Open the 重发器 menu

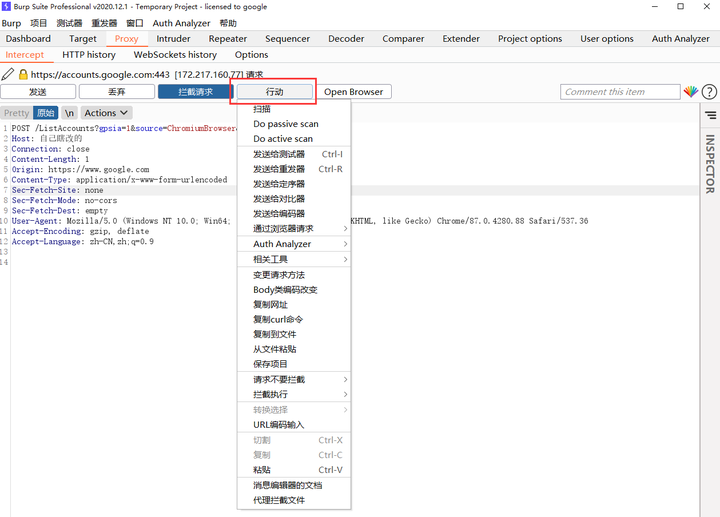click(104, 23)
